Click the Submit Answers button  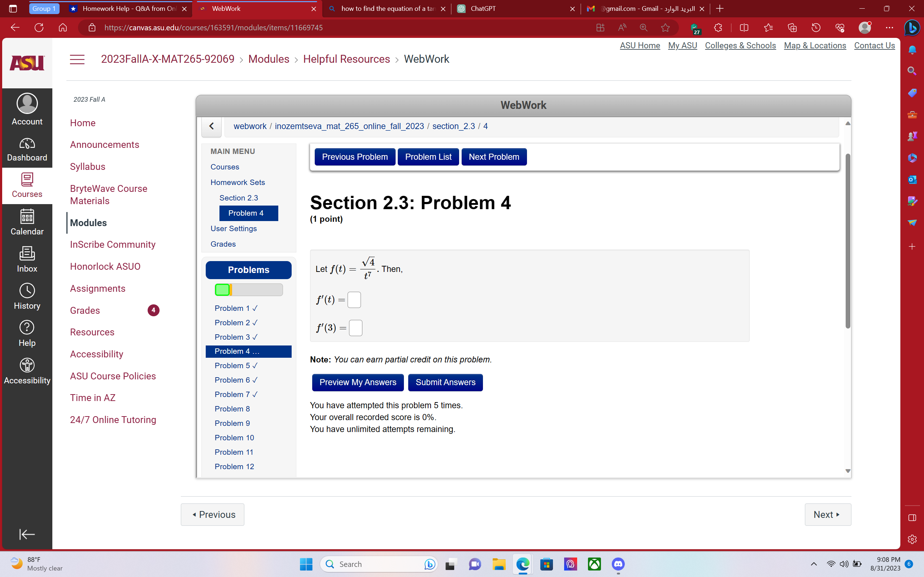[445, 382]
